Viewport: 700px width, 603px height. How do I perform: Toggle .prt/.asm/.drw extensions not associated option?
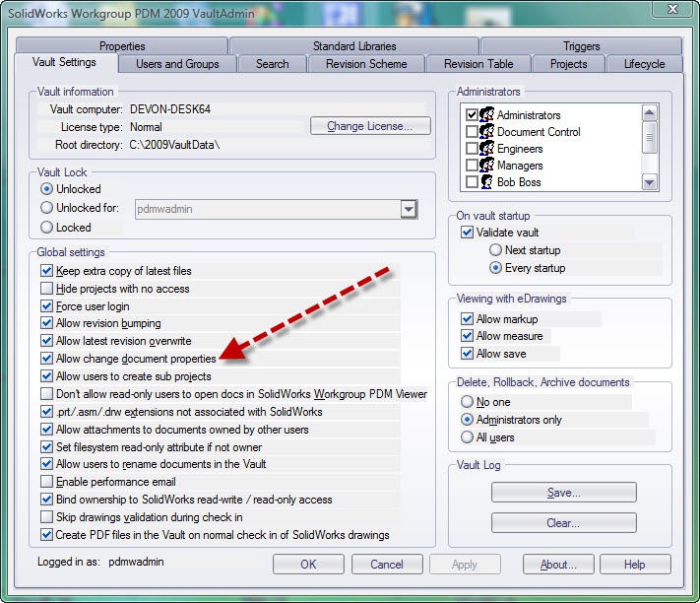coord(46,412)
